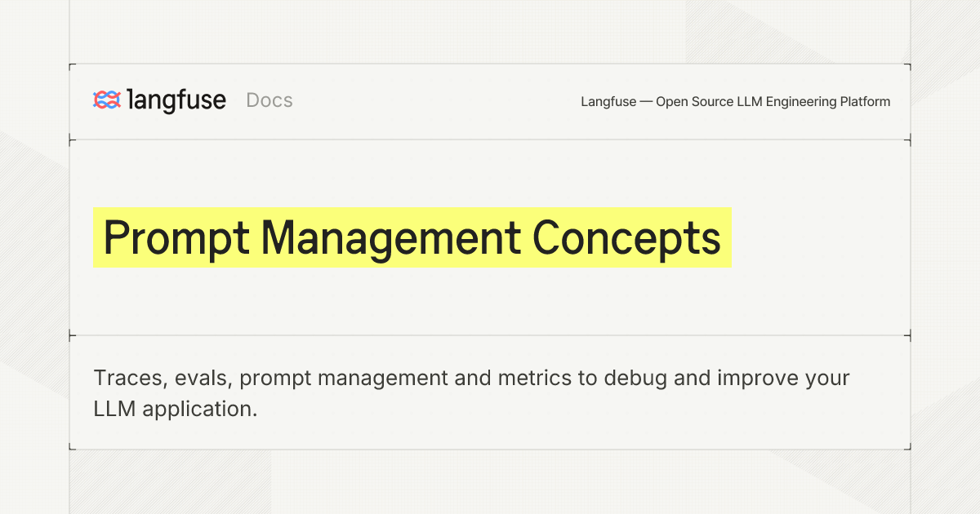
Task: Click the red and blue Langfuse logo icon
Action: 107,100
